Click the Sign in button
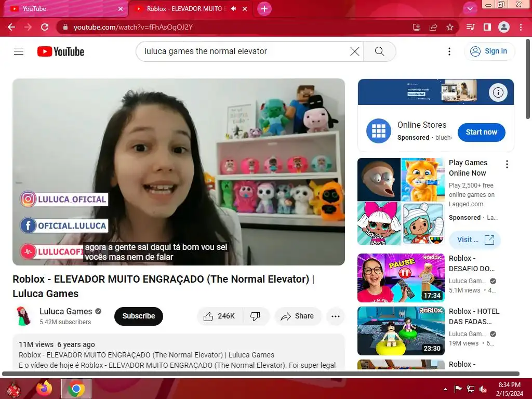 (x=489, y=51)
